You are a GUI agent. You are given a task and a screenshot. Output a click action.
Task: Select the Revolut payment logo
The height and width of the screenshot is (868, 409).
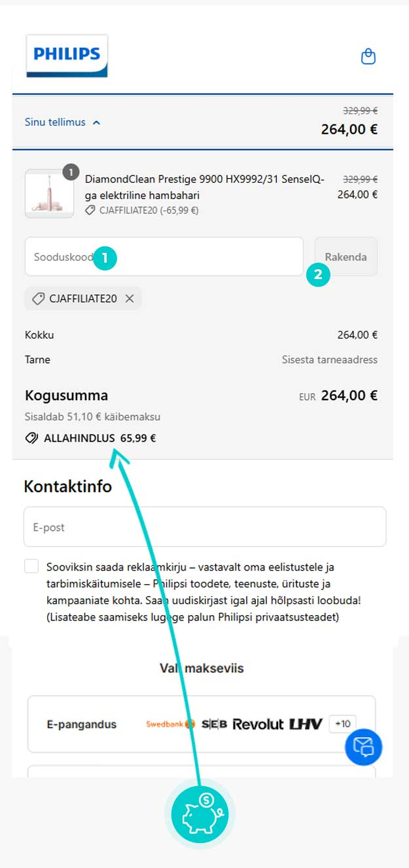pyautogui.click(x=258, y=724)
